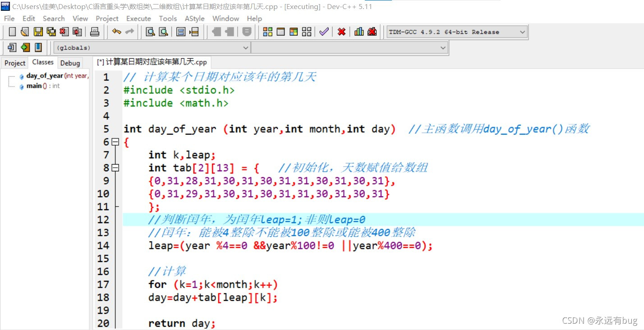Click the 'int tab[2][13] = {' line

(x=204, y=168)
